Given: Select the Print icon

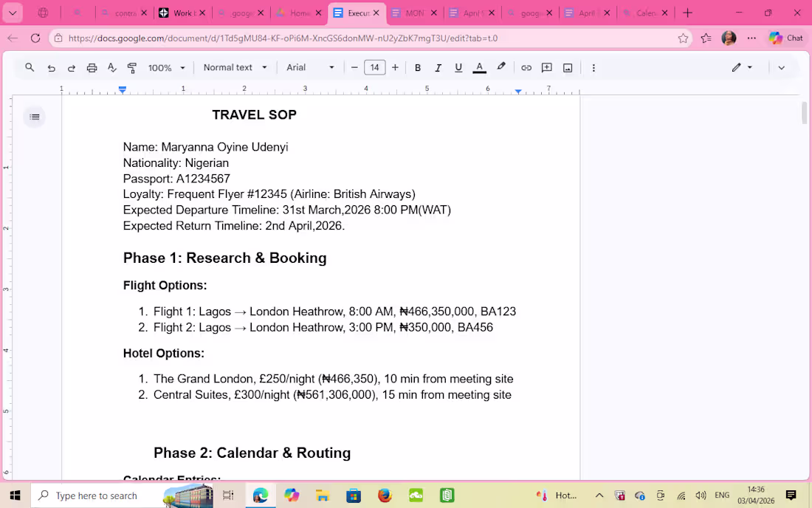Looking at the screenshot, I should click(92, 67).
